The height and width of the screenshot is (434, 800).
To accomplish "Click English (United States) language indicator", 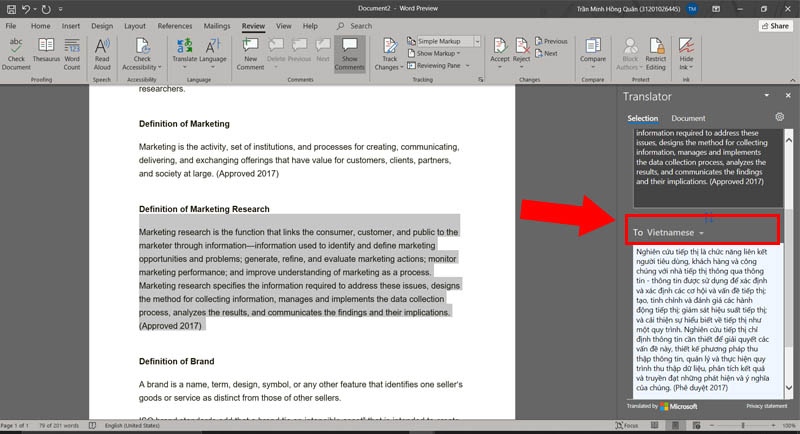I will pyautogui.click(x=132, y=425).
